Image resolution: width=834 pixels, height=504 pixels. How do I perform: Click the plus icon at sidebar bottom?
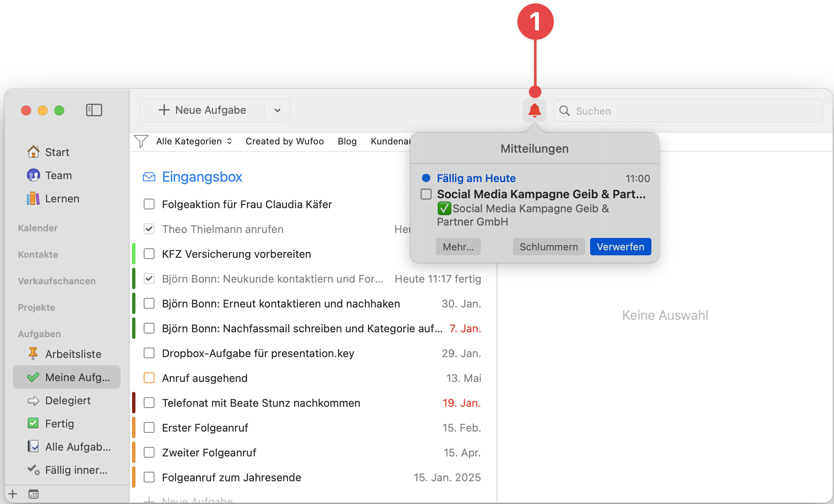(x=13, y=494)
